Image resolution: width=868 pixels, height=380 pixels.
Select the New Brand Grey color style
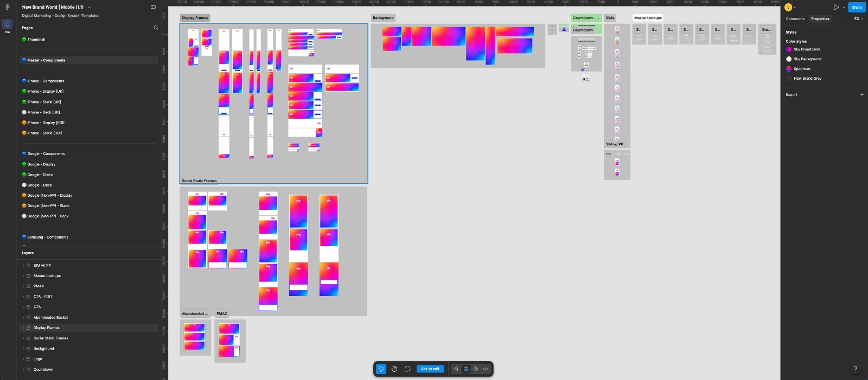(803, 79)
